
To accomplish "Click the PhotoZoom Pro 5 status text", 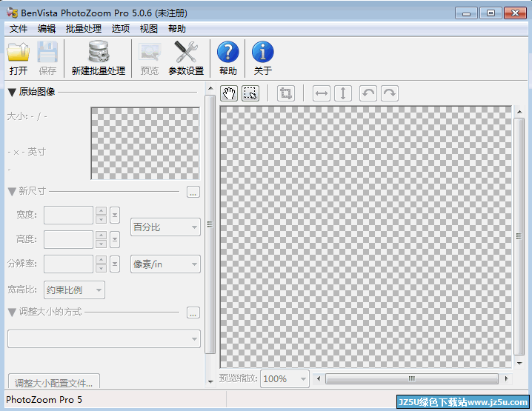I will [x=44, y=399].
